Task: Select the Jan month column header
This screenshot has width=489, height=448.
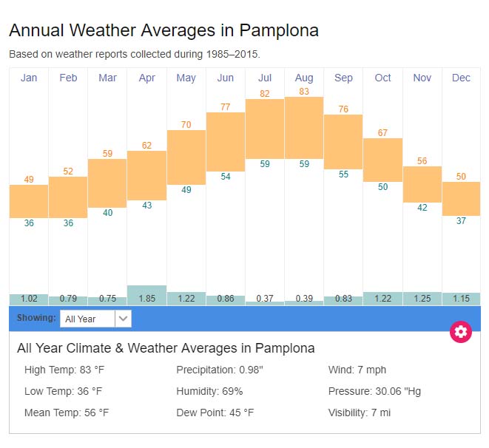Action: (29, 78)
